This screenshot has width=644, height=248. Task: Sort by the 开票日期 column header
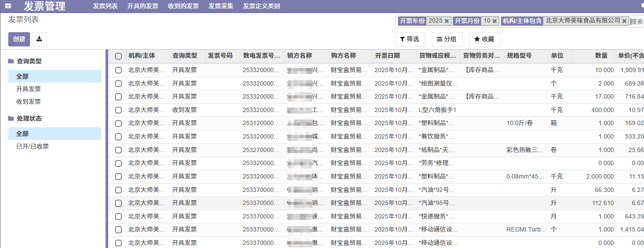tap(388, 56)
